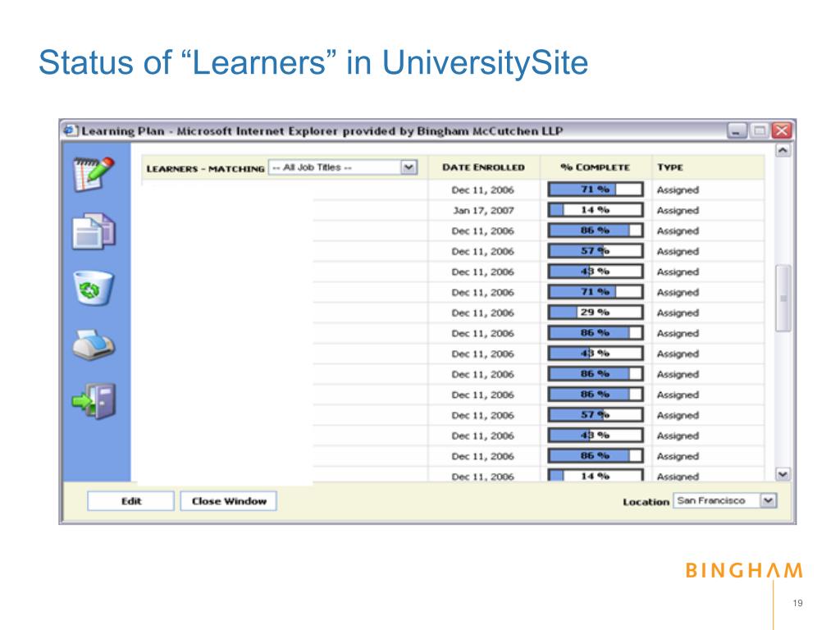Click the Internet Explorer title bar icon
Viewport: 840px width, 630px height.
(70, 130)
